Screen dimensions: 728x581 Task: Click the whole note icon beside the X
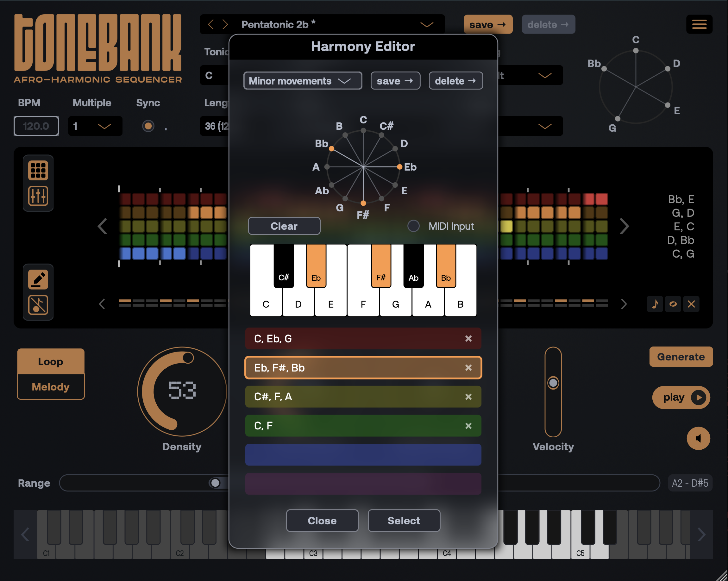pos(673,304)
